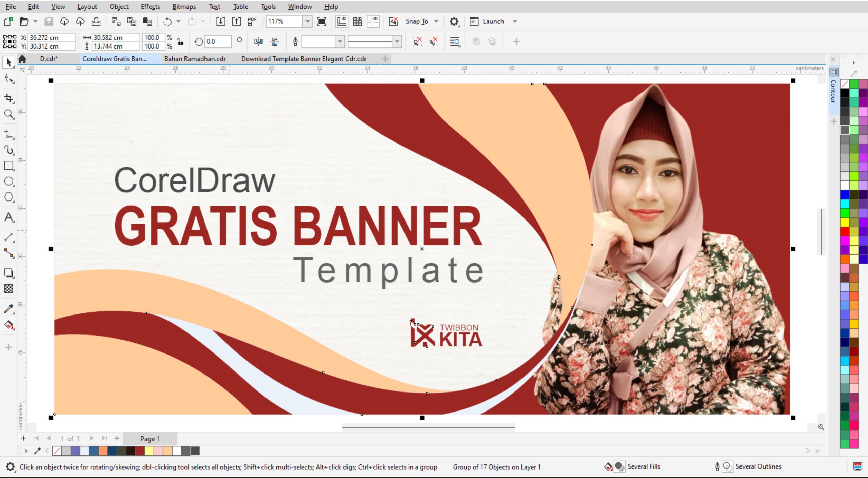Add new page after current page
The image size is (868, 478).
coord(117,438)
